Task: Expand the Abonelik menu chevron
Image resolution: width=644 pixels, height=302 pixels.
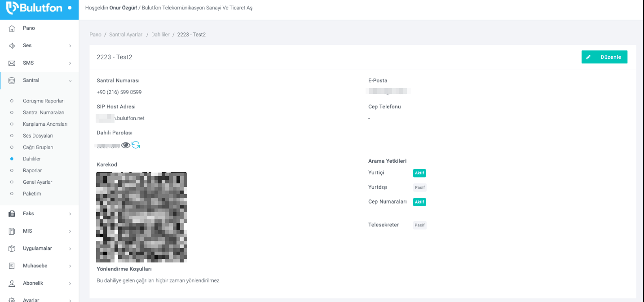Action: pos(70,284)
